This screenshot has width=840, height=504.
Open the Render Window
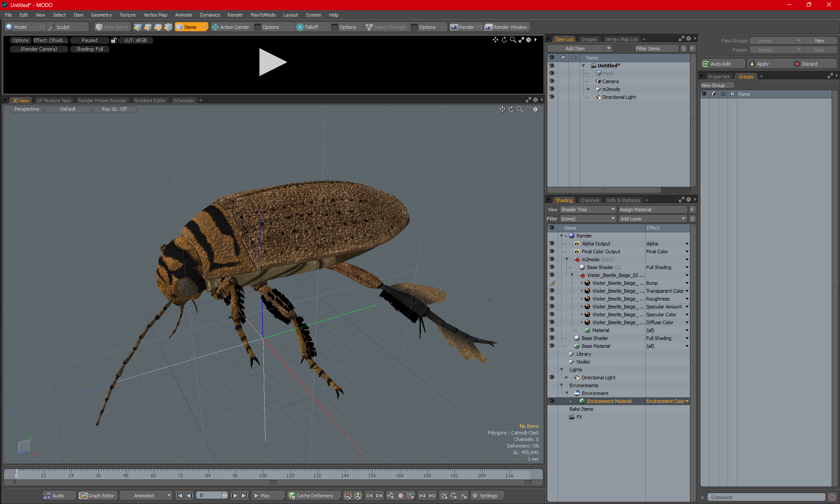coord(506,27)
